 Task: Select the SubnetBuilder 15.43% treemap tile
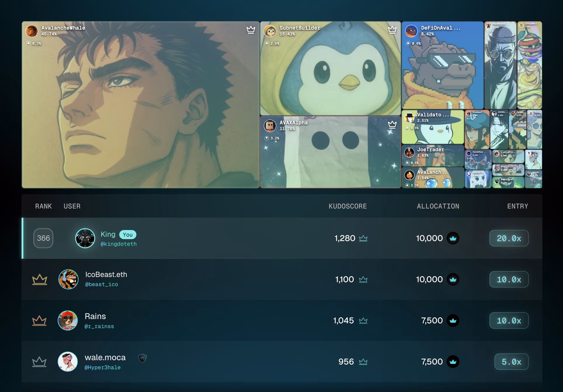(330, 68)
